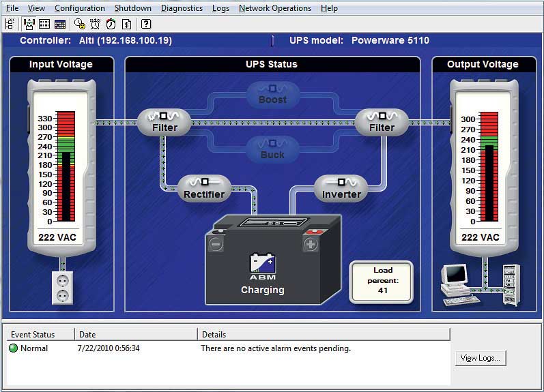The height and width of the screenshot is (392, 544).
Task: Click the battery negative terminal symbol
Action: pyautogui.click(x=216, y=244)
